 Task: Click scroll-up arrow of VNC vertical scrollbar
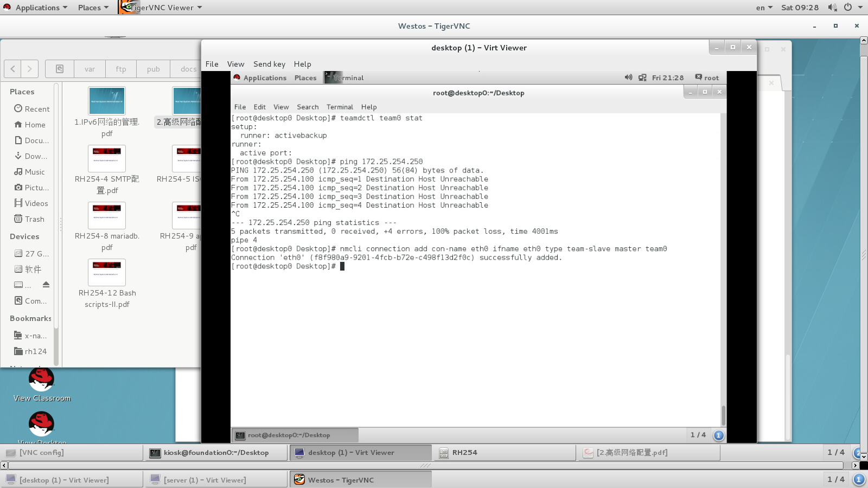coord(864,40)
